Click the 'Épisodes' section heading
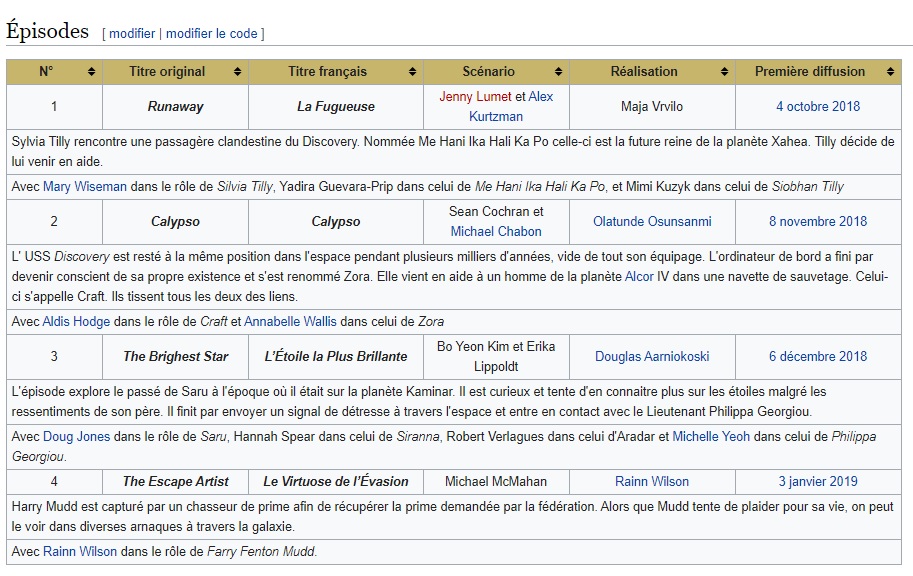 click(x=47, y=31)
